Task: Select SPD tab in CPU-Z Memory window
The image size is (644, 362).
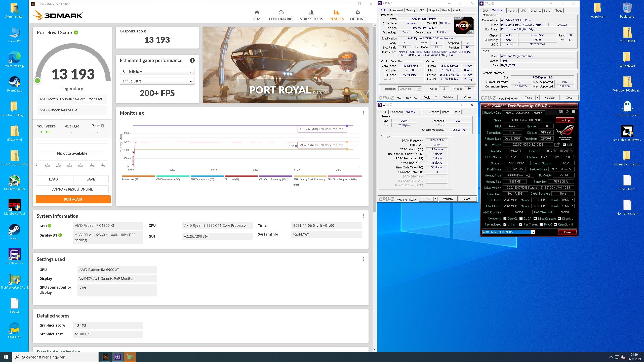Action: point(422,112)
